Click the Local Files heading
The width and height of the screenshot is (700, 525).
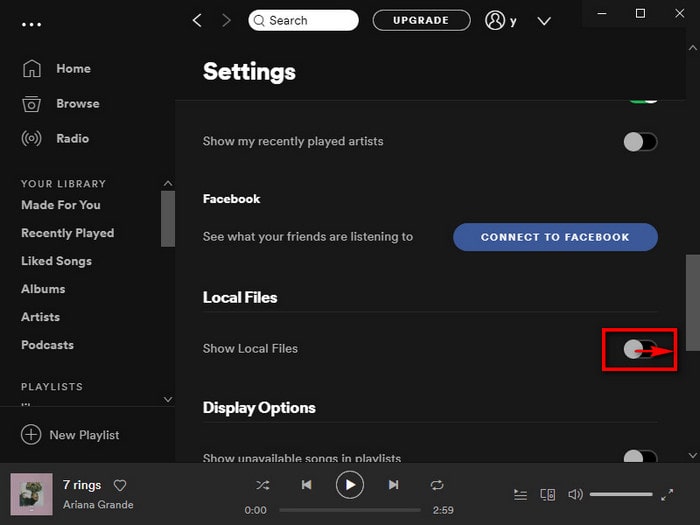pyautogui.click(x=240, y=298)
